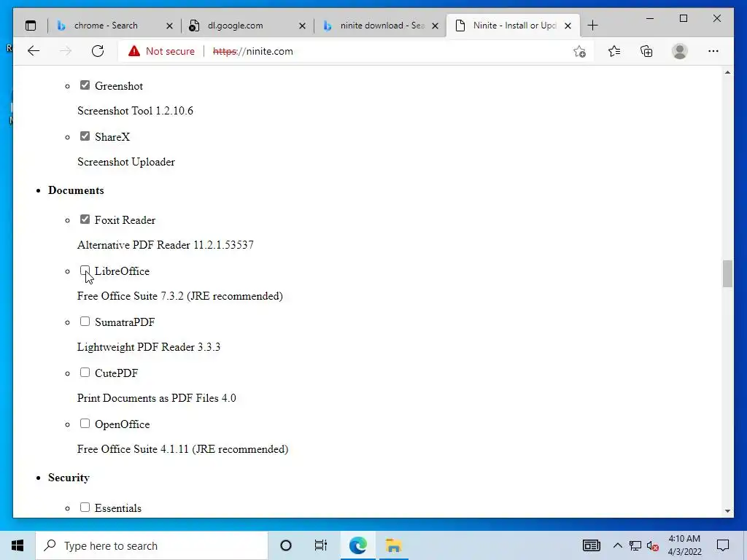Open the notification center icon
This screenshot has height=560, width=747.
point(723,545)
